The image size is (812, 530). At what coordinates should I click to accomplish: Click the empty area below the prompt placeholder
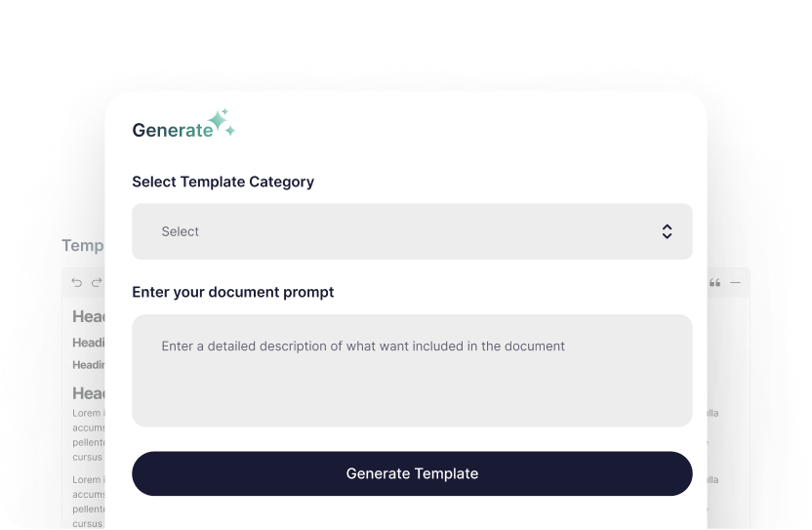point(412,400)
